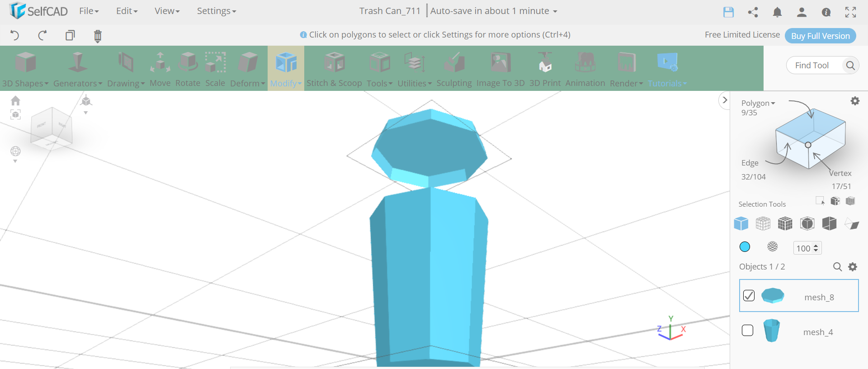Click the fit-object-to-view icon below home
This screenshot has width=868, height=369.
point(15,114)
